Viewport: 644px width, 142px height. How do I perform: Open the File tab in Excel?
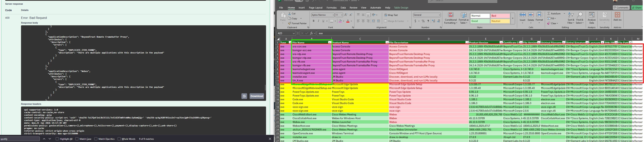[281, 8]
